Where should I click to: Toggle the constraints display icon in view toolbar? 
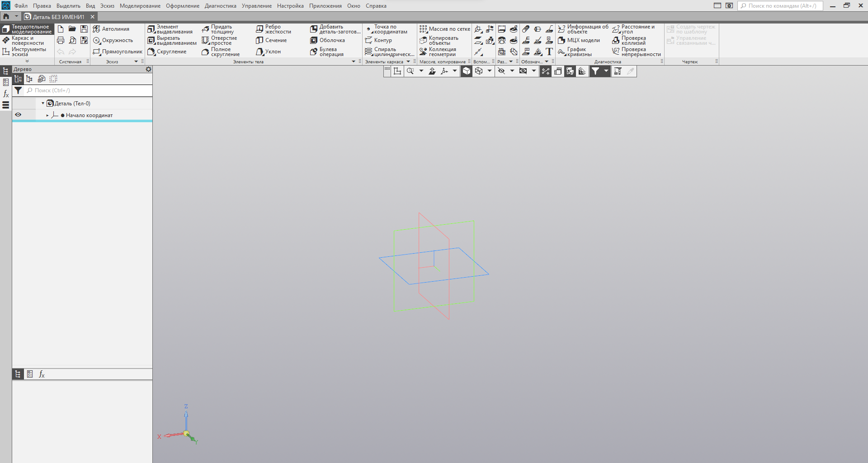[x=546, y=71]
